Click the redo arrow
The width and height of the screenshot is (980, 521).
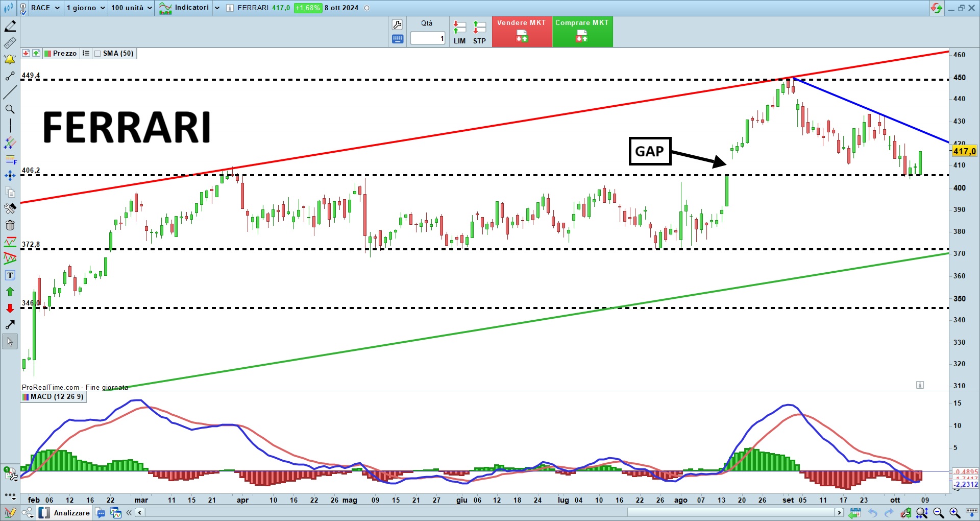(x=889, y=512)
